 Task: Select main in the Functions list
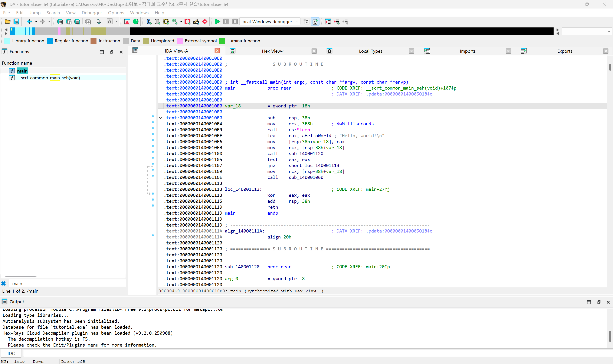[x=22, y=71]
